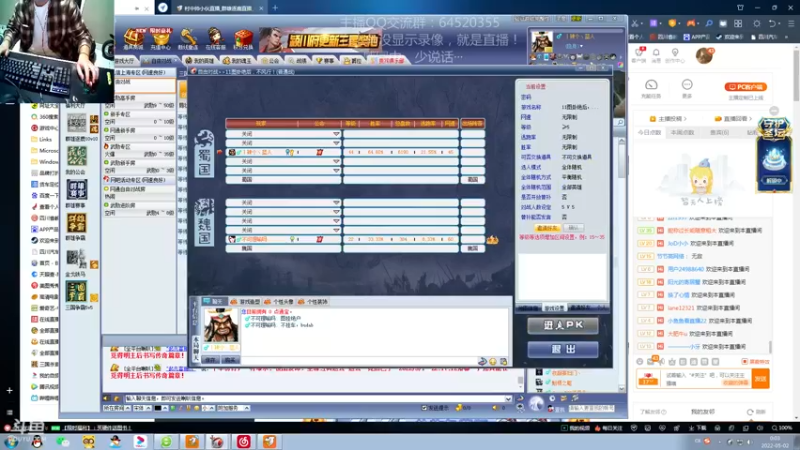The width and height of the screenshot is (800, 450).
Task: Open the green circular app in taskbar
Action: click(166, 441)
